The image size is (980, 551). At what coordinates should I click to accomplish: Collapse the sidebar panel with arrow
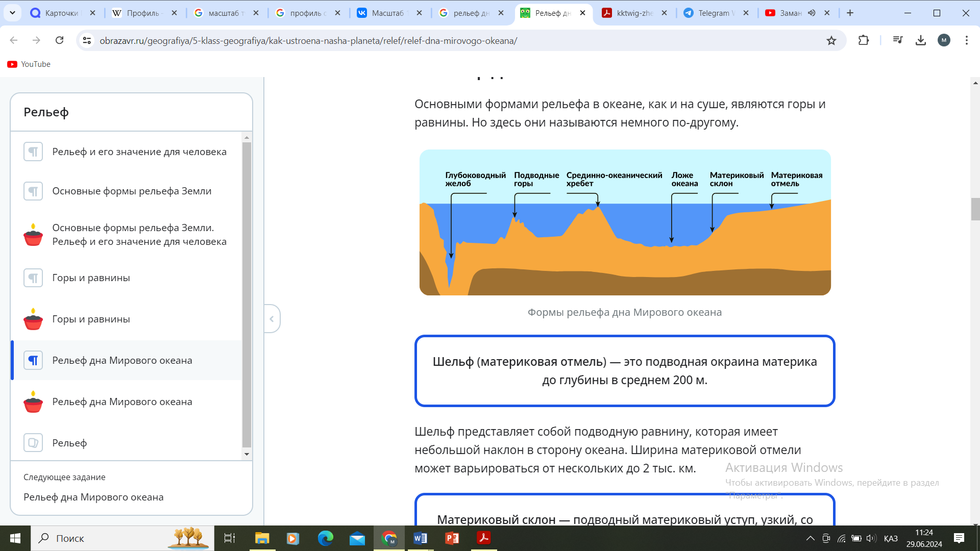pyautogui.click(x=272, y=319)
